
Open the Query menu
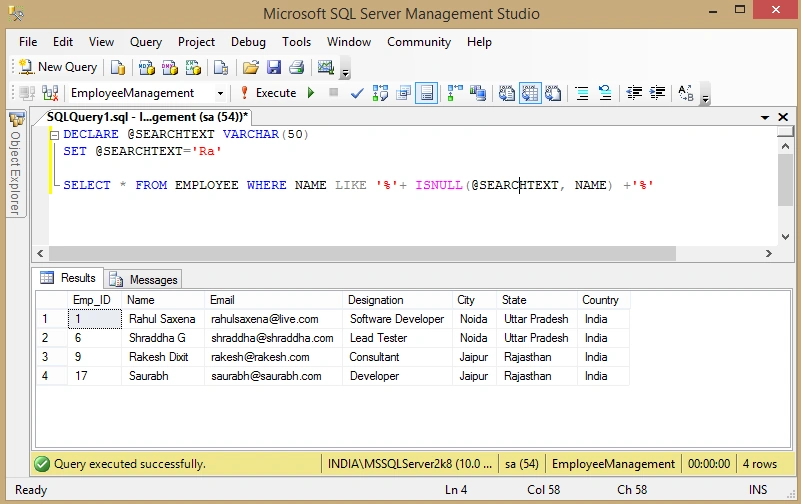[x=146, y=42]
